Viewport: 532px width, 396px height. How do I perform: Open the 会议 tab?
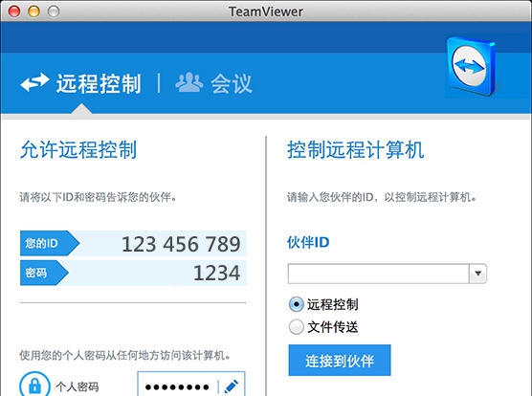click(232, 83)
